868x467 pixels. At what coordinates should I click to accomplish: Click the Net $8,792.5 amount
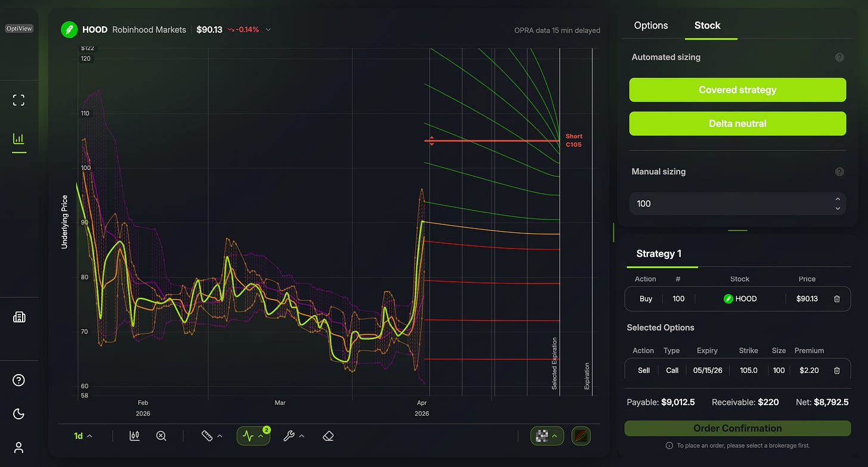(830, 402)
